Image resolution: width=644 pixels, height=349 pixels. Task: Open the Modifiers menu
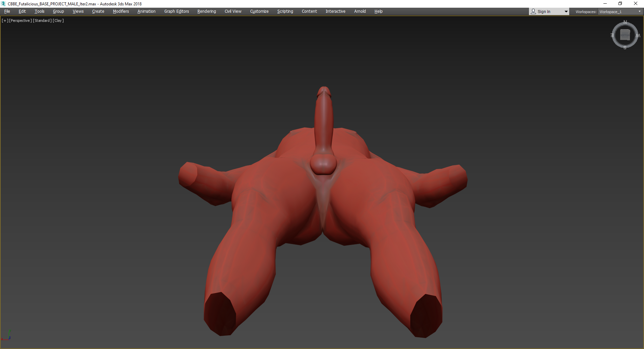pyautogui.click(x=121, y=11)
